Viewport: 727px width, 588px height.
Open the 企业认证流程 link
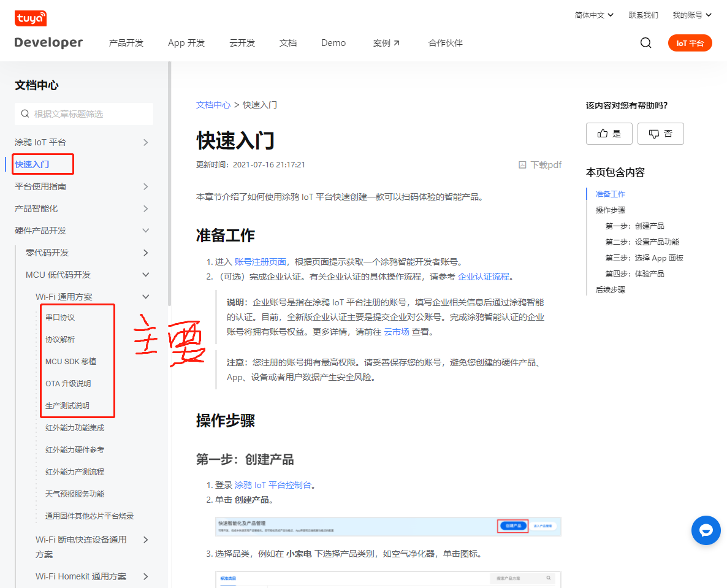tap(483, 277)
